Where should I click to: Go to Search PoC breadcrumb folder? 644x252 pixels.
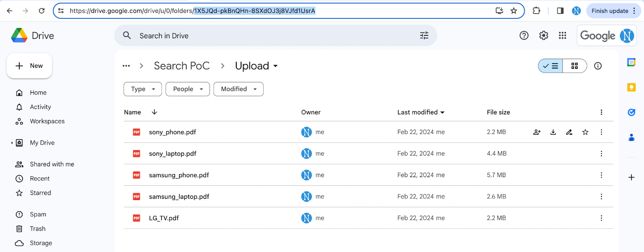[182, 66]
